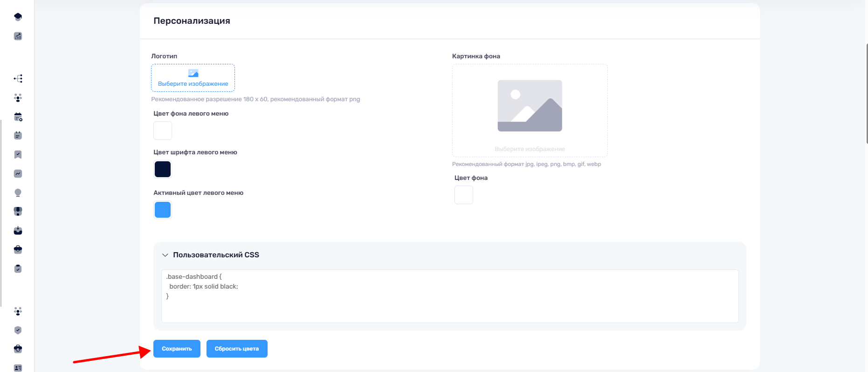Viewport: 868px width, 372px height.
Task: Open the inbox download tray icon
Action: point(18,231)
